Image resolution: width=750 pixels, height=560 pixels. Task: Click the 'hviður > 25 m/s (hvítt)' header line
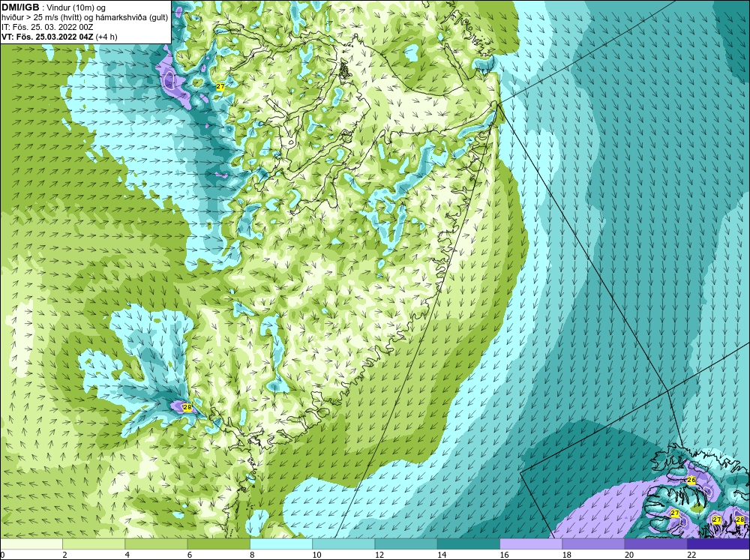(43, 17)
